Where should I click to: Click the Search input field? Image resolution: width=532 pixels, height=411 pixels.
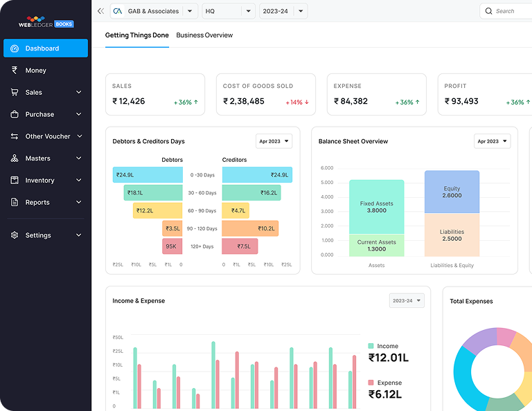click(509, 11)
